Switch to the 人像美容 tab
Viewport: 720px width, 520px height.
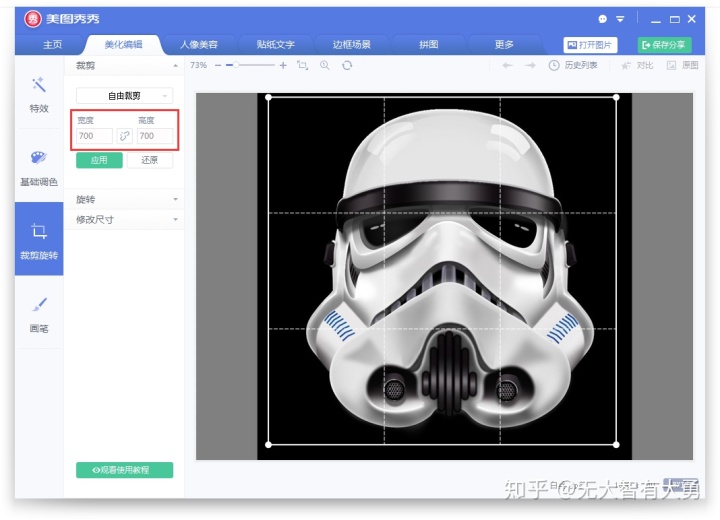(x=199, y=45)
